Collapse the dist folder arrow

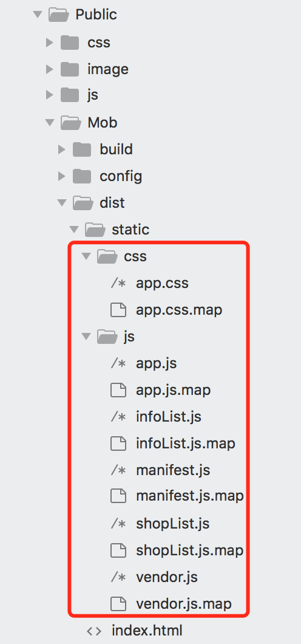tap(62, 202)
